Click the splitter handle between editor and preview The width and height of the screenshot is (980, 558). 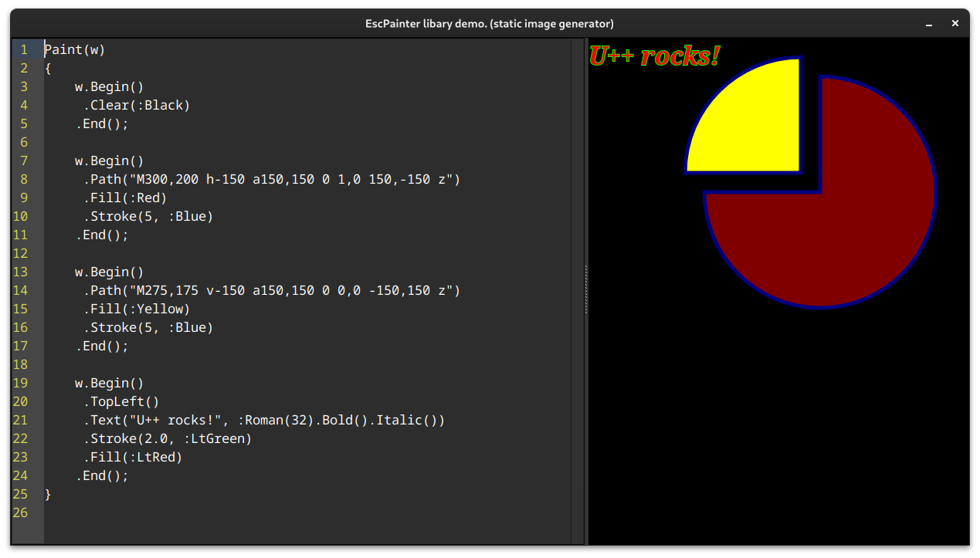tap(586, 290)
